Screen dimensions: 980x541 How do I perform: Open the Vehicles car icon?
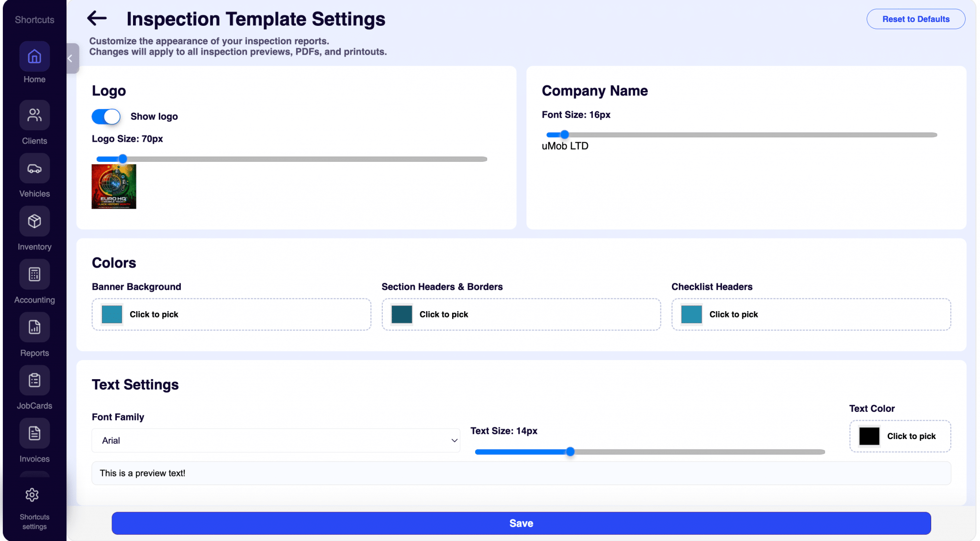click(34, 168)
